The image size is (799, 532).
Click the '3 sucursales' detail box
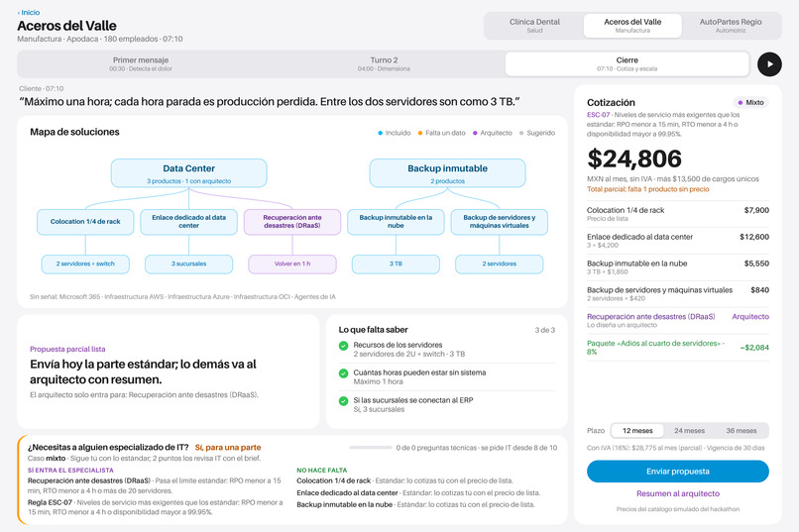tap(188, 265)
